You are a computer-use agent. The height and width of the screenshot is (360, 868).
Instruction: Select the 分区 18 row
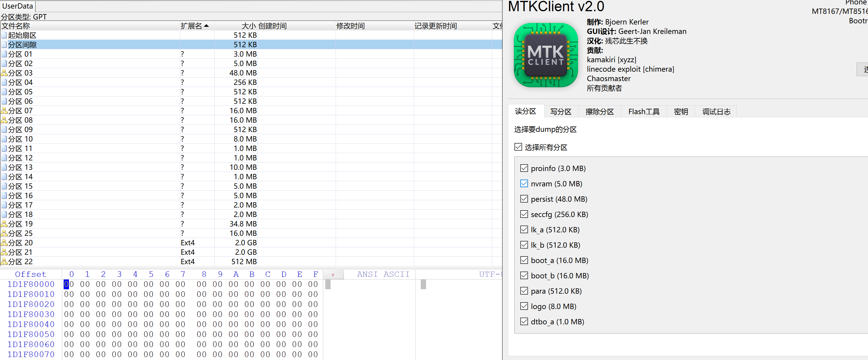tap(251, 214)
